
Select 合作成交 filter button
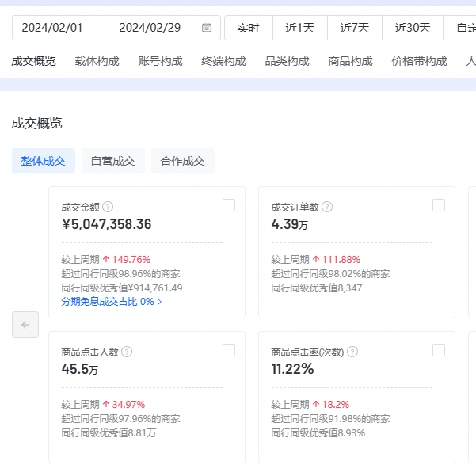(x=182, y=161)
